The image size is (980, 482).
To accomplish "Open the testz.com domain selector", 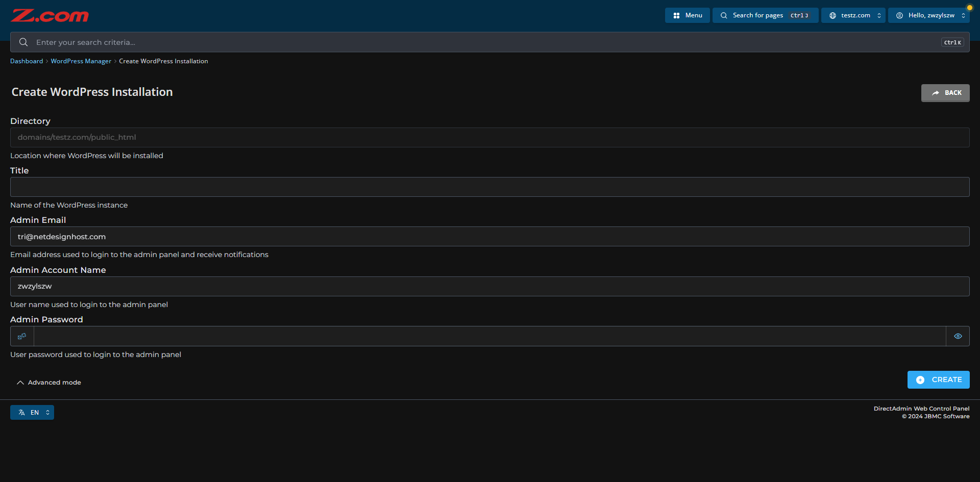I will click(x=853, y=15).
